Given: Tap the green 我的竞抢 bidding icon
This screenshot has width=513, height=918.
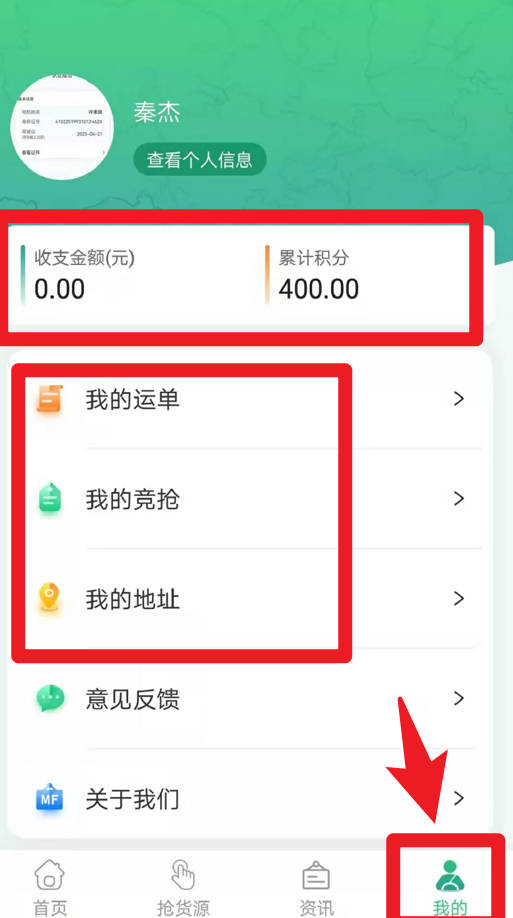Looking at the screenshot, I should pos(50,499).
